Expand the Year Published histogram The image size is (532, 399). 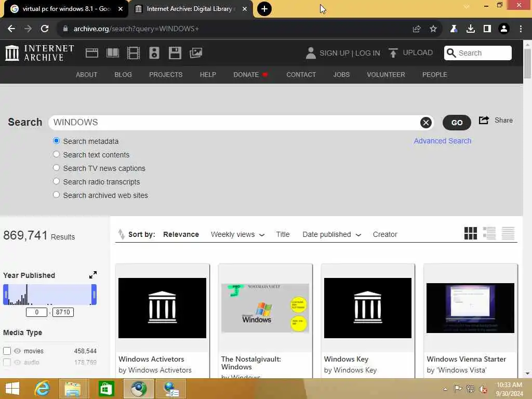(93, 275)
